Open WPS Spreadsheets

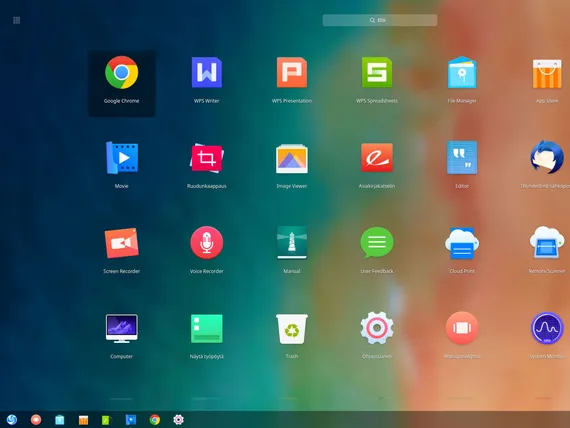tap(377, 72)
